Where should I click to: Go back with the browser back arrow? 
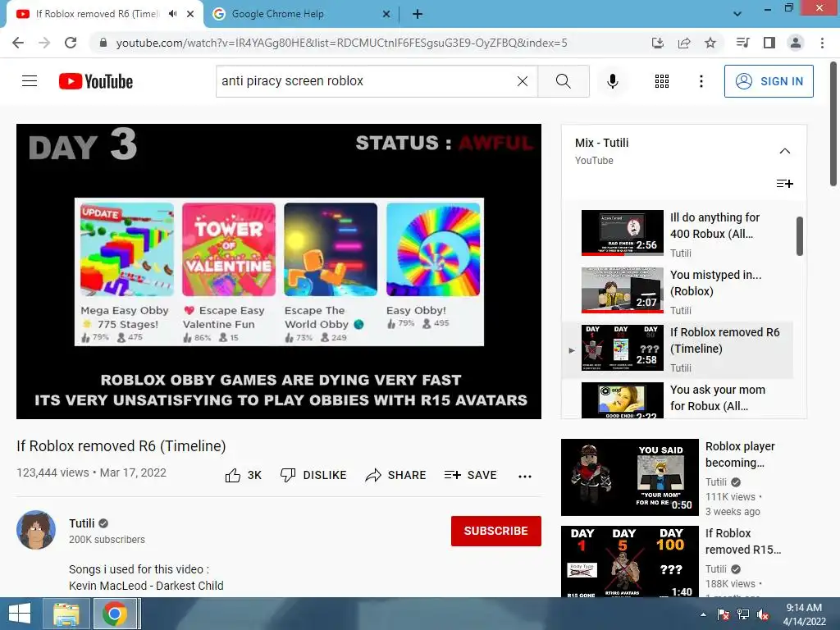pos(18,43)
